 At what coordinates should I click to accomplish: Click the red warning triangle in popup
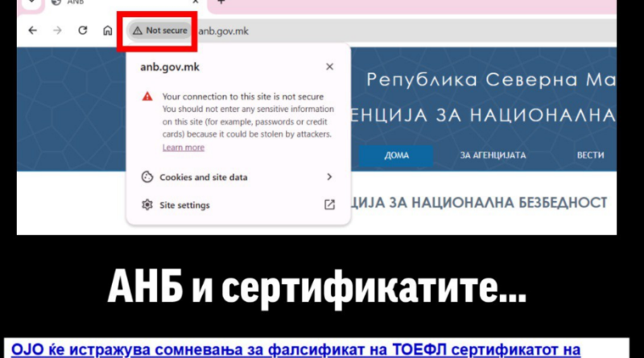[147, 97]
